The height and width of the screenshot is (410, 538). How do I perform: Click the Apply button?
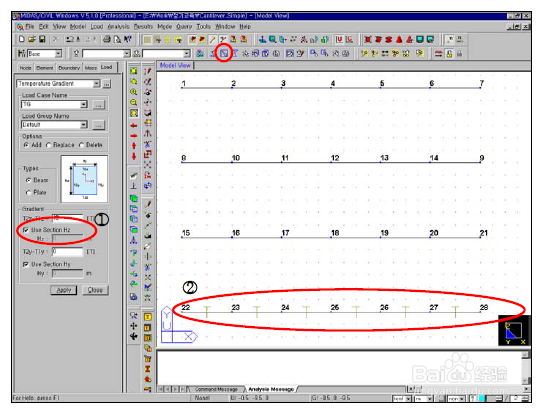tap(64, 290)
